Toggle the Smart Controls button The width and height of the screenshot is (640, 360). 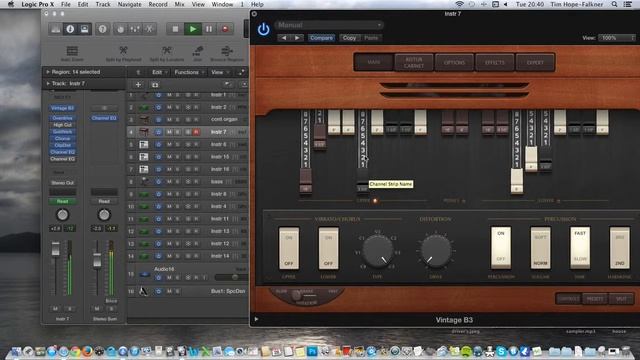(x=120, y=29)
